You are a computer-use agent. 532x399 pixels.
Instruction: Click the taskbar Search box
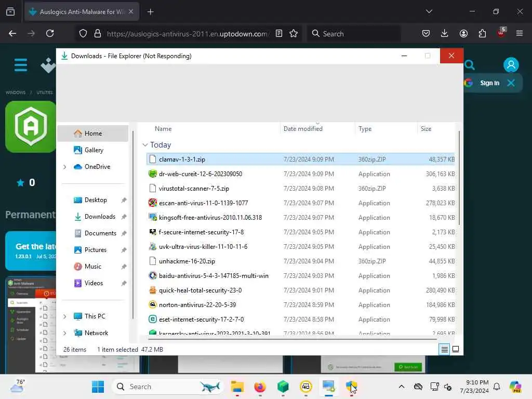167,387
